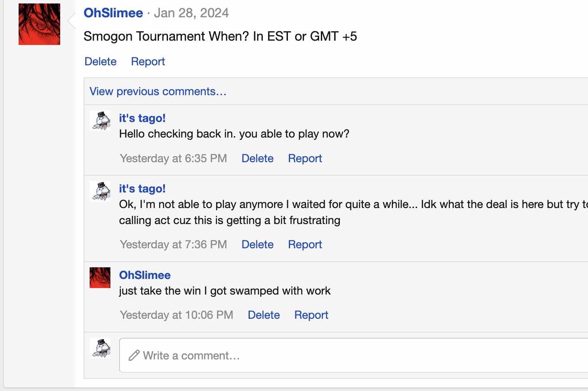Click the avatar next to comment box
The image size is (588, 391).
coord(100,348)
